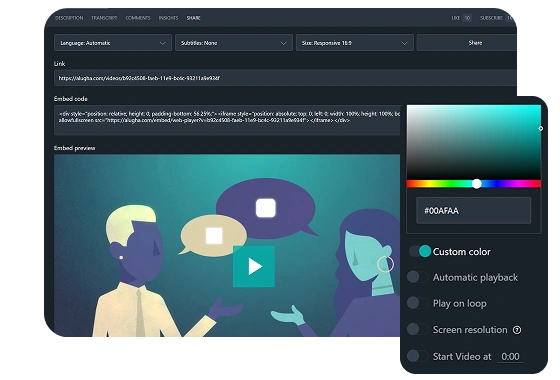Click the color picker saturation handle circle
Image resolution: width=560 pixels, height=380 pixels.
(x=541, y=129)
